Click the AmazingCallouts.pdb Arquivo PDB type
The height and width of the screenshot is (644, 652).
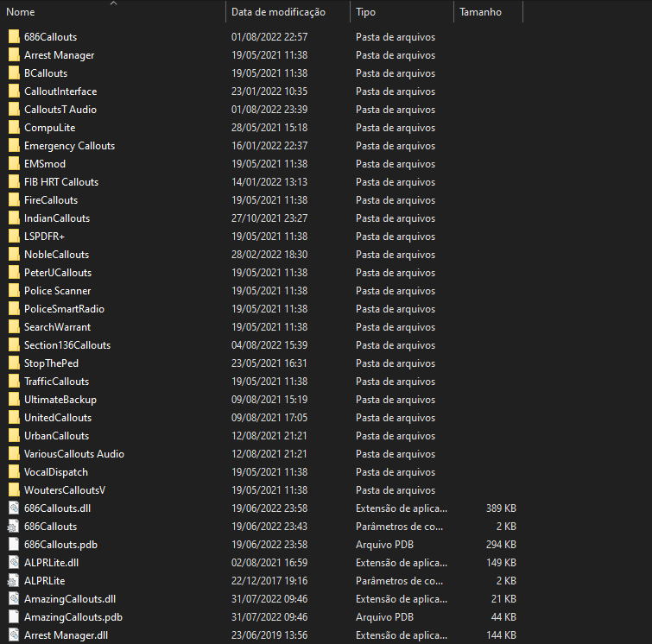coord(384,617)
